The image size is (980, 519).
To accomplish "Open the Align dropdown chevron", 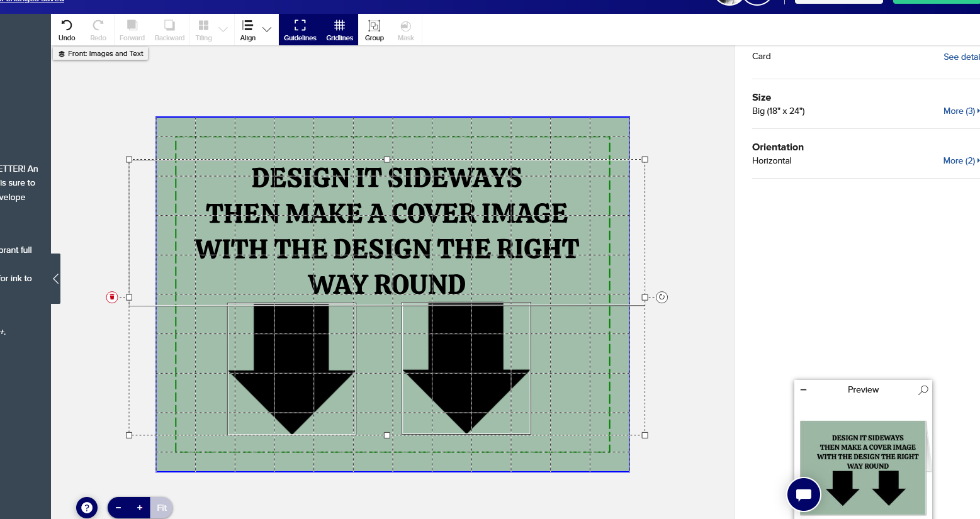I will click(x=267, y=30).
